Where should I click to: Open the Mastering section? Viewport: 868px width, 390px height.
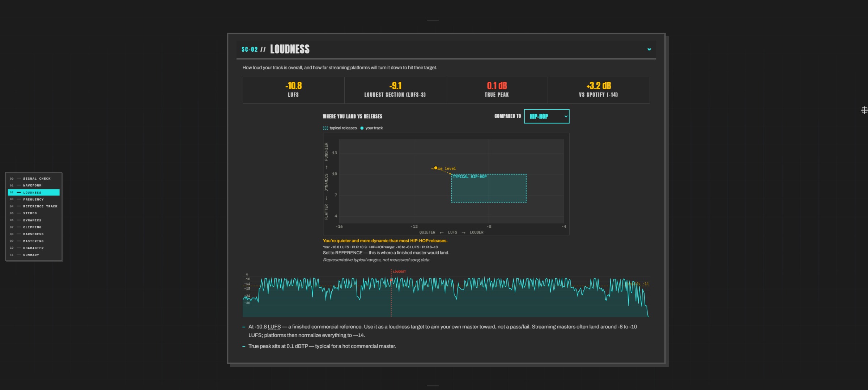tap(34, 241)
